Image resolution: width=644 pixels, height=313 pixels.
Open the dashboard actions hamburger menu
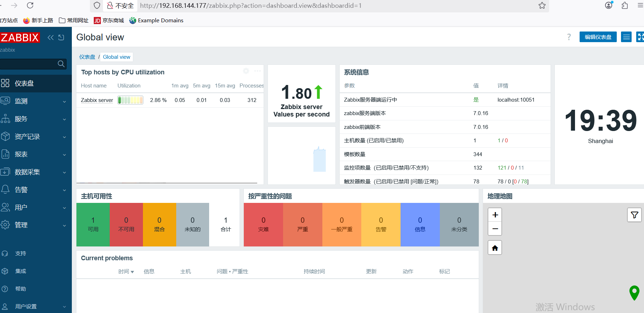pyautogui.click(x=626, y=37)
